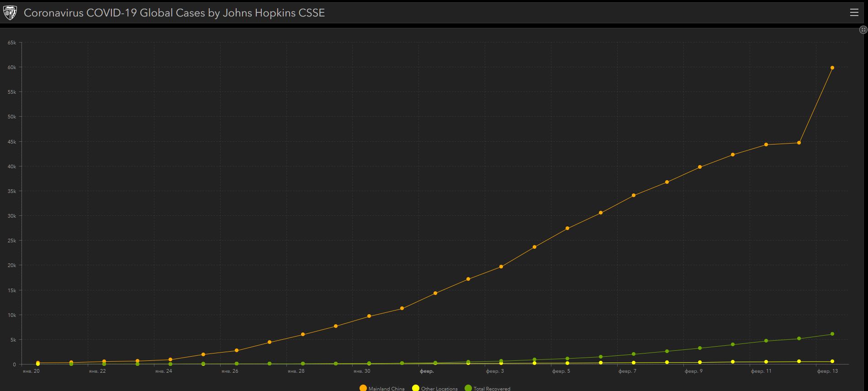
Task: Select the orange data point near 40k
Action: [x=700, y=167]
